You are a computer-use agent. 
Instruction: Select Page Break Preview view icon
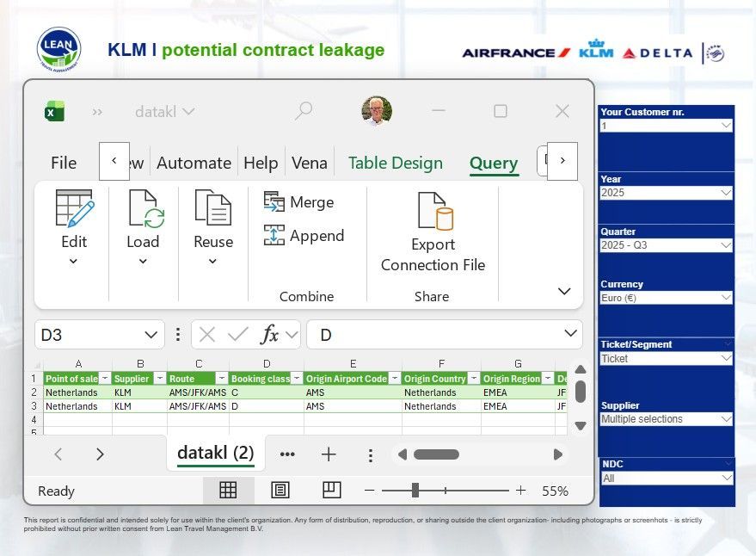pyautogui.click(x=331, y=491)
